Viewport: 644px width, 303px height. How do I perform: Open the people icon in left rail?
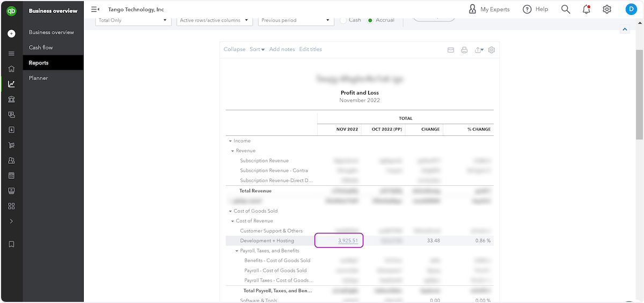point(11,160)
